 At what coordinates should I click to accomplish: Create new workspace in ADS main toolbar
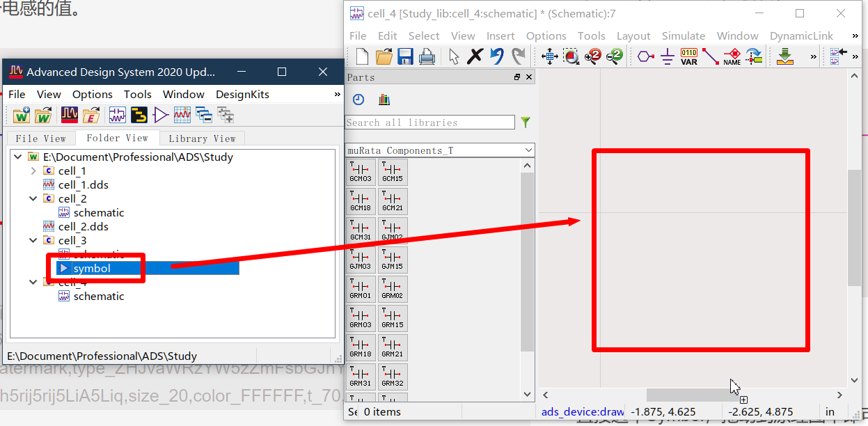point(22,115)
